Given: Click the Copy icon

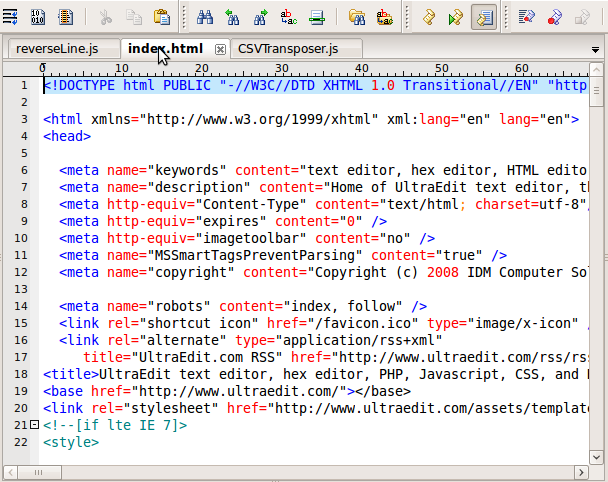Looking at the screenshot, I should coord(134,17).
